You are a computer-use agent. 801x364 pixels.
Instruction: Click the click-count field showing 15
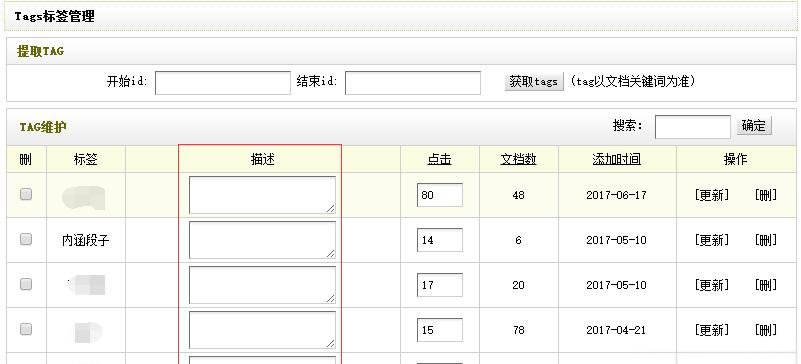(x=440, y=330)
